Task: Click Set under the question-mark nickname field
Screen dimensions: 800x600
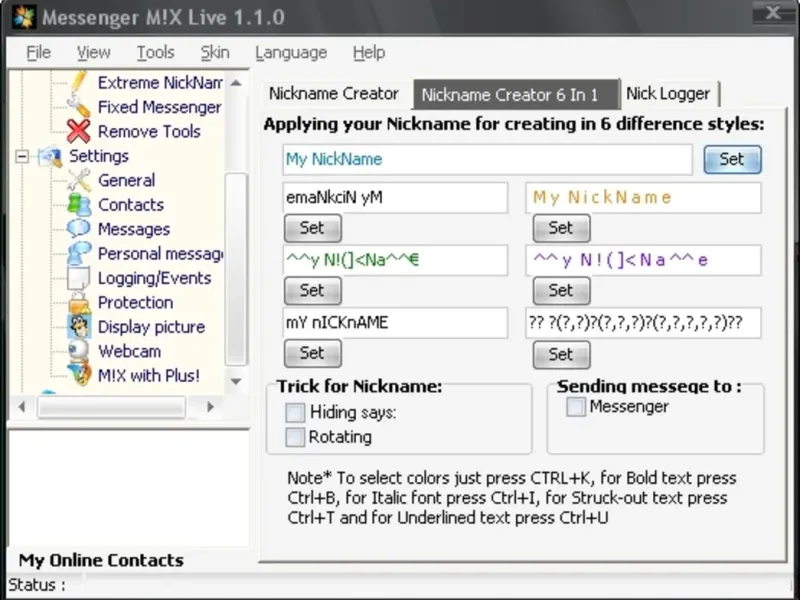Action: 561,354
